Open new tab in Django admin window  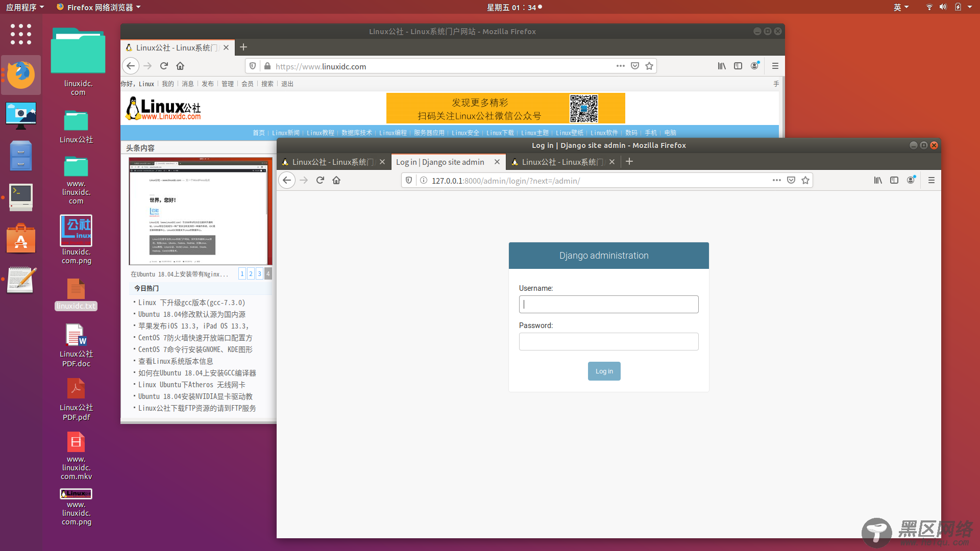(x=629, y=161)
